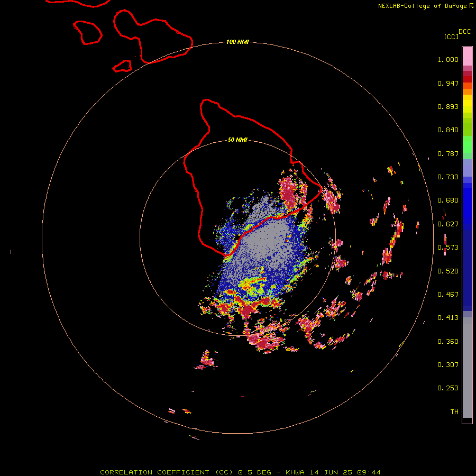Select the 0.947 scale value

[x=448, y=83]
